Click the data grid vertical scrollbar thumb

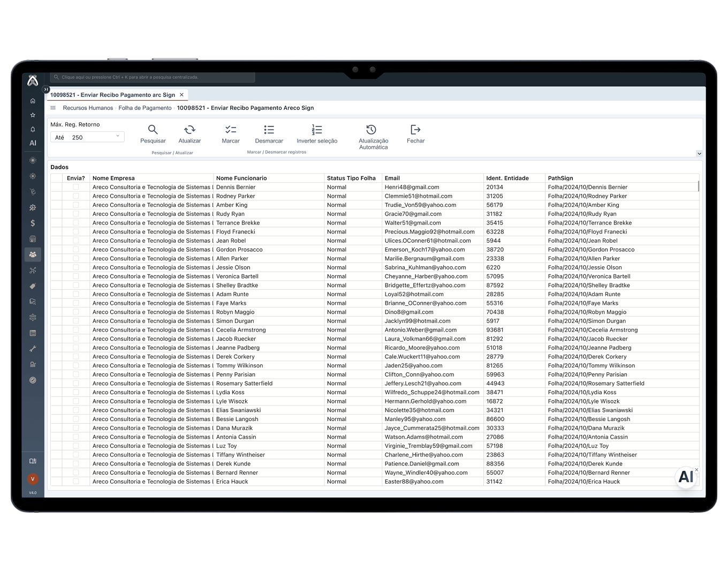click(699, 186)
